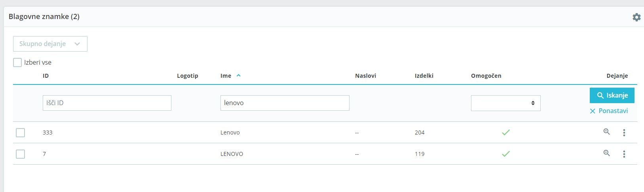The width and height of the screenshot is (644, 192).
Task: Open the settings gear for Blagovne znamke
Action: [x=636, y=17]
